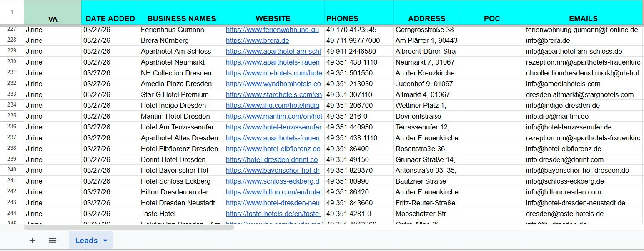Image resolution: width=644 pixels, height=251 pixels.
Task: Select email info@brera.de cell
Action: pyautogui.click(x=584, y=40)
